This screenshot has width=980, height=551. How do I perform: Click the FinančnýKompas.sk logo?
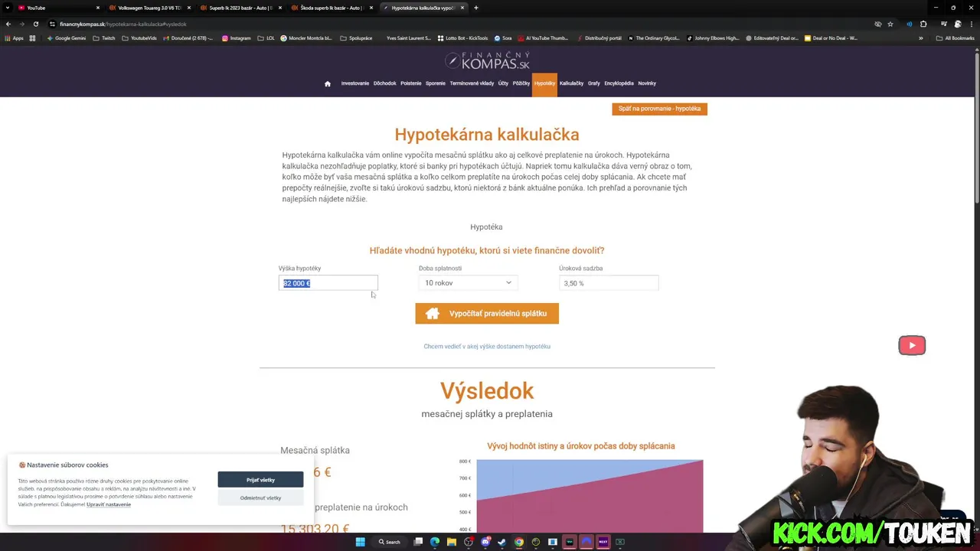click(487, 60)
